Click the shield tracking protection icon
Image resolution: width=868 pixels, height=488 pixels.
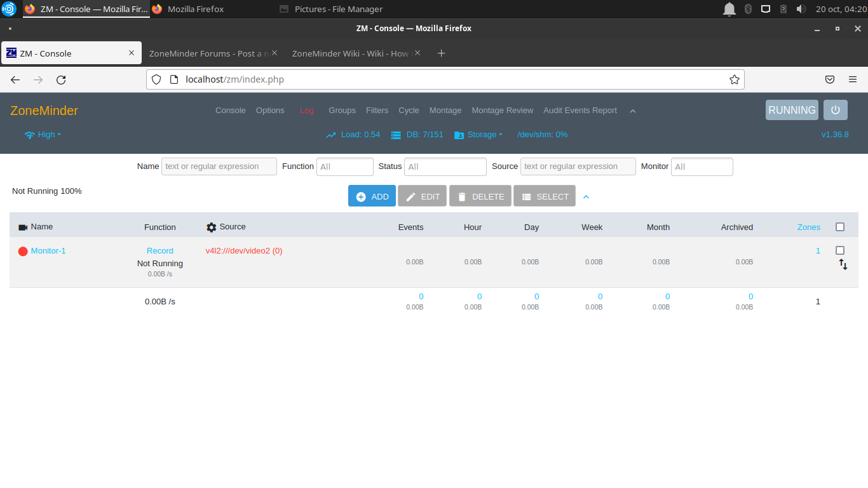(156, 79)
